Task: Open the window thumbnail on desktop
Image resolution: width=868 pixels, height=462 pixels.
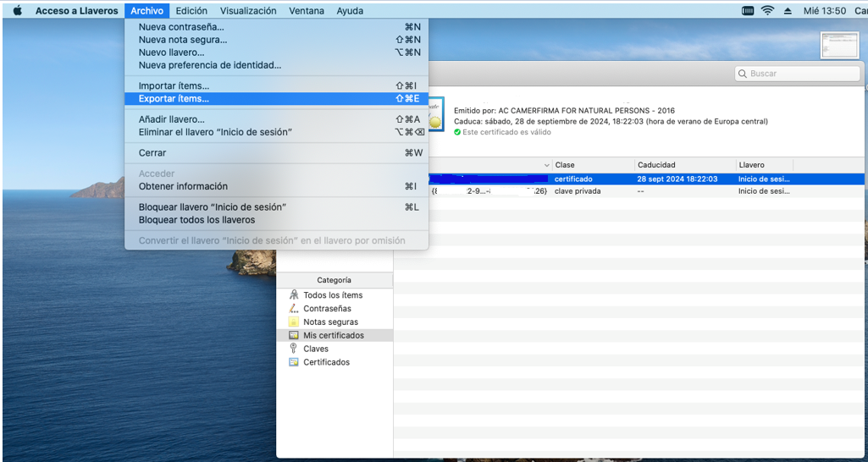Action: pos(840,45)
